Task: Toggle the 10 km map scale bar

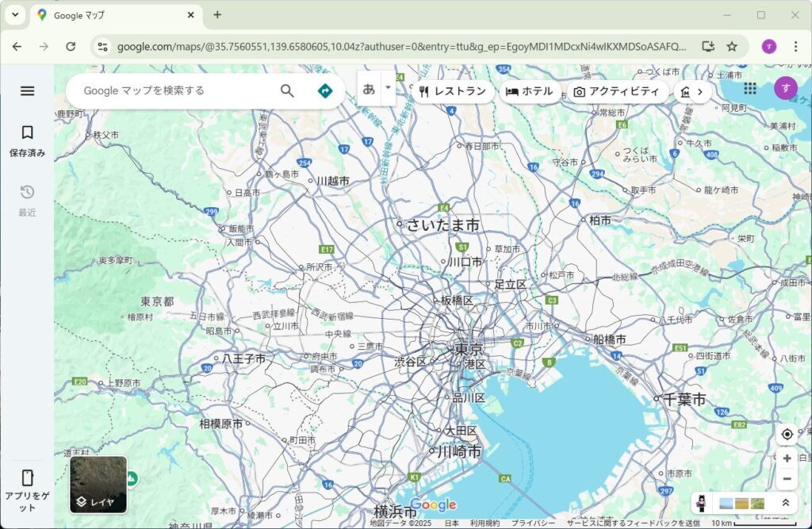Action: coord(753,523)
